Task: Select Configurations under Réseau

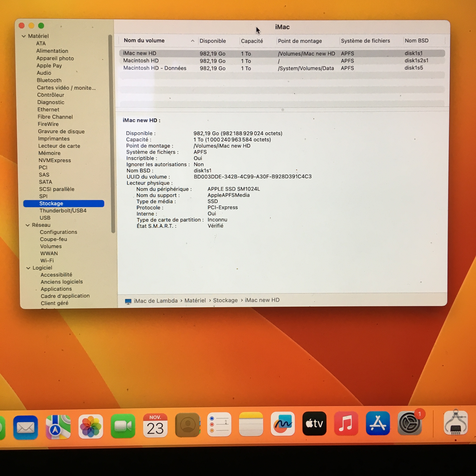Action: (59, 232)
